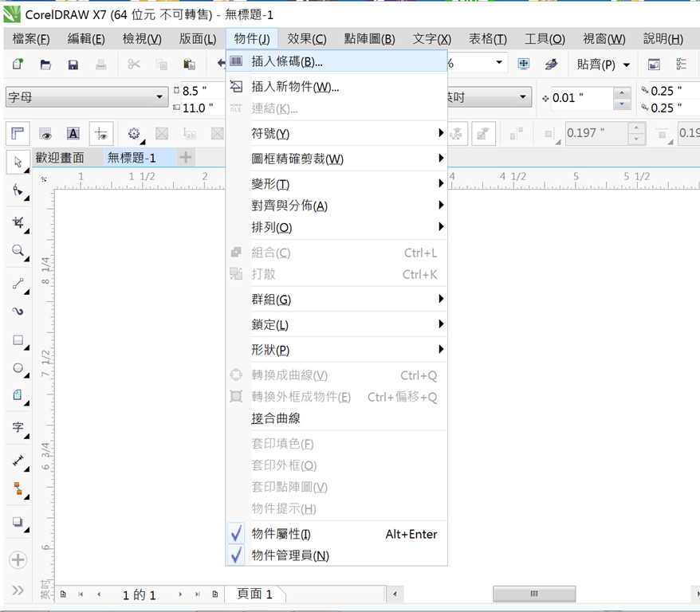Expand the 對齊與分佈(A) submenu
Viewport: 700px width, 612px height.
coord(336,205)
